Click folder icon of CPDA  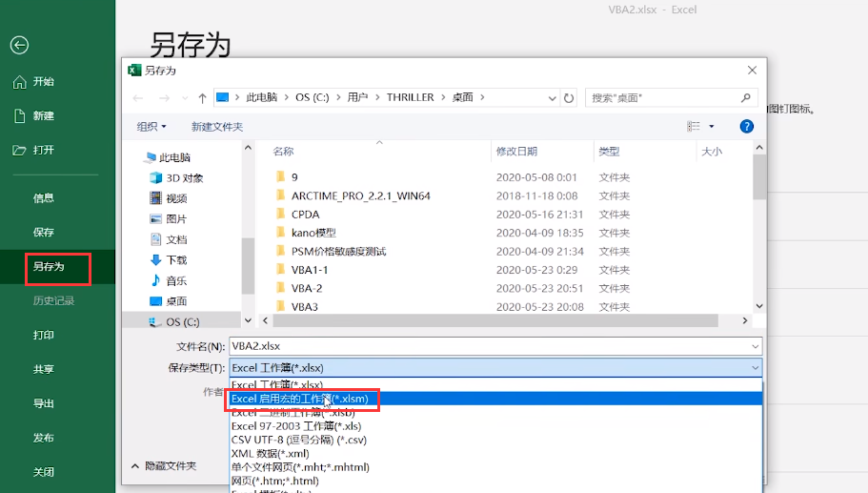[x=281, y=214]
